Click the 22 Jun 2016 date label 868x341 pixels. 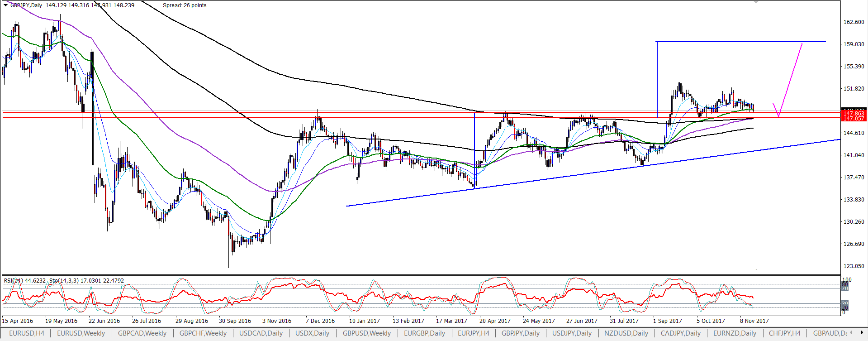pos(104,321)
